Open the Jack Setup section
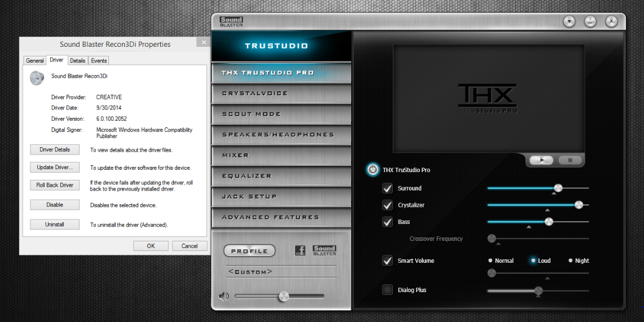 coord(281,196)
